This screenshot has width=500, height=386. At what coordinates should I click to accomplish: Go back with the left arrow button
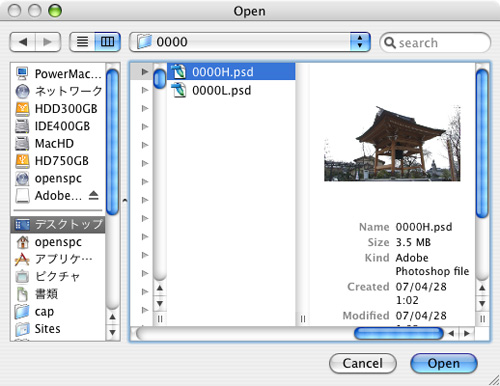23,42
